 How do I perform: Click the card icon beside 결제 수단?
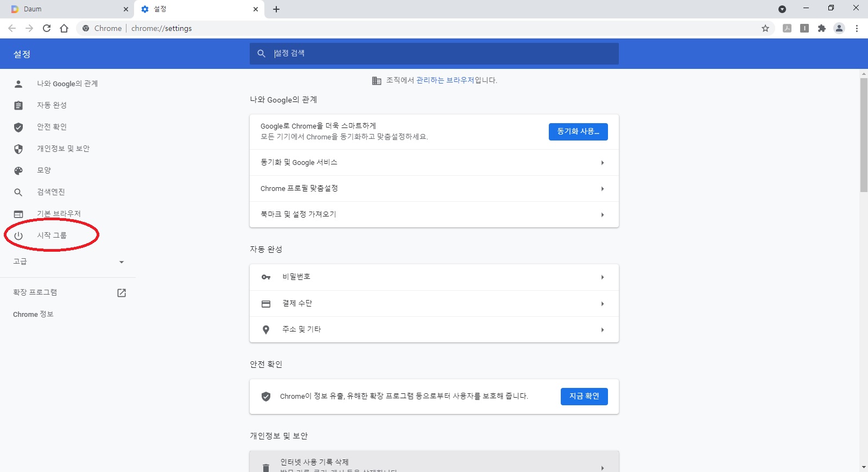pos(266,304)
